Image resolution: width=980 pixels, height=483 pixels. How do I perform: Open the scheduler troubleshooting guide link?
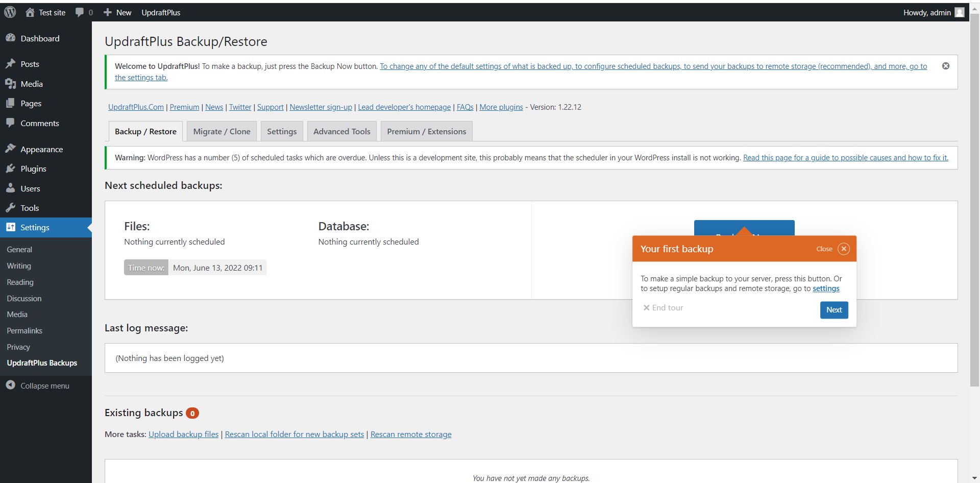point(845,158)
